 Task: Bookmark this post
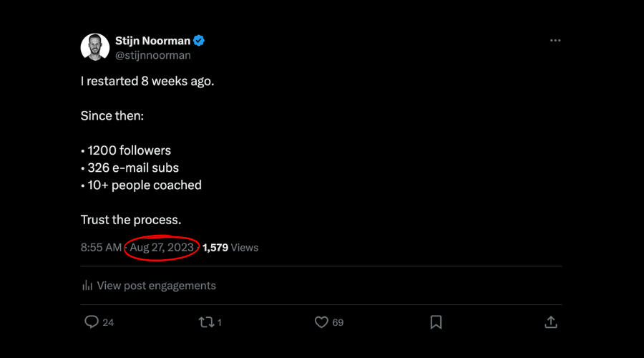point(436,322)
